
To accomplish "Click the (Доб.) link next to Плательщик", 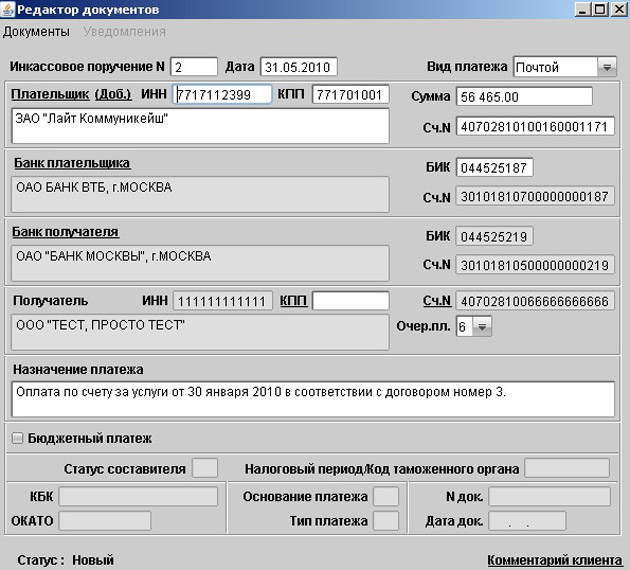I will [x=113, y=94].
